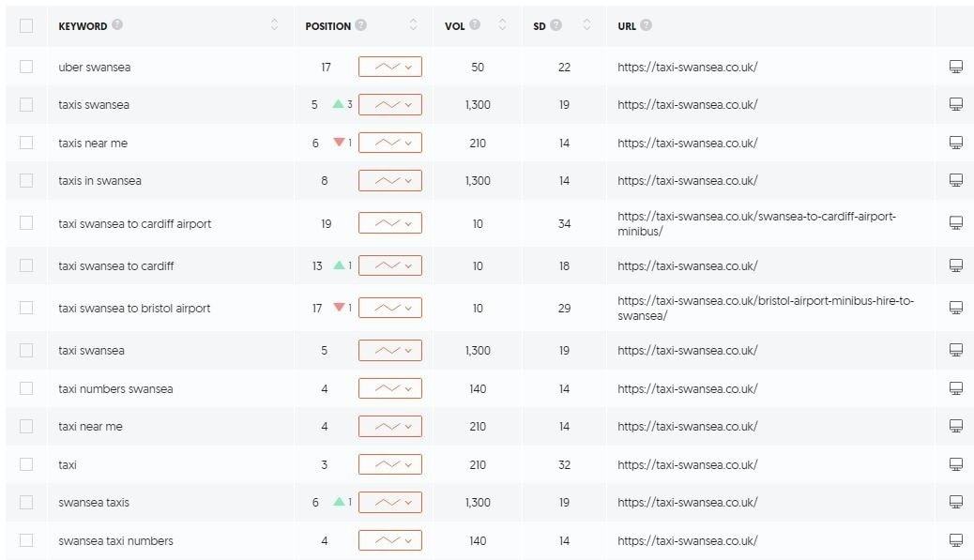Click monitor icon in swansea taxi numbers row
Viewport: 974px width, 560px height.
point(956,540)
